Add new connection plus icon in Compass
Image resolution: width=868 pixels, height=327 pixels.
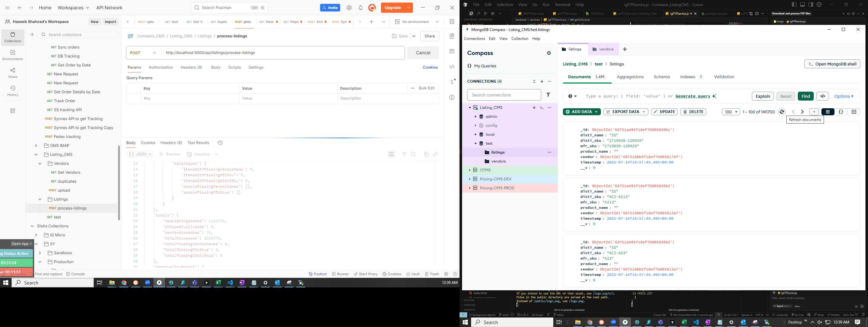(x=542, y=81)
